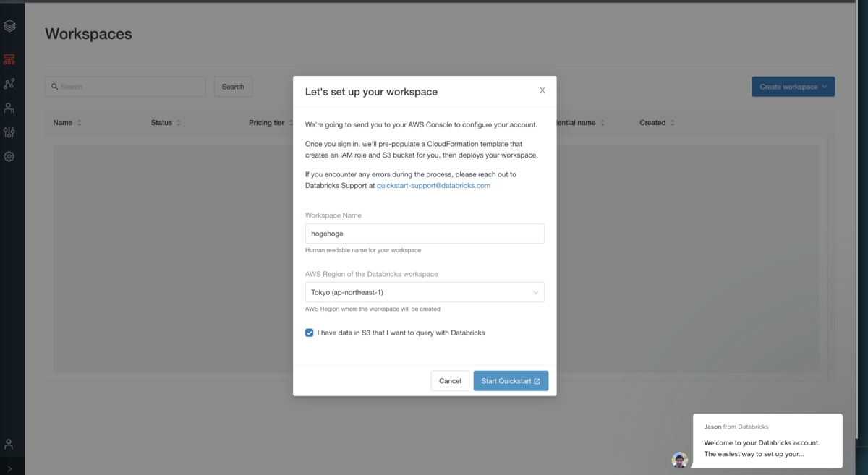The width and height of the screenshot is (868, 475).
Task: Sort by the Name column arrows
Action: 80,123
